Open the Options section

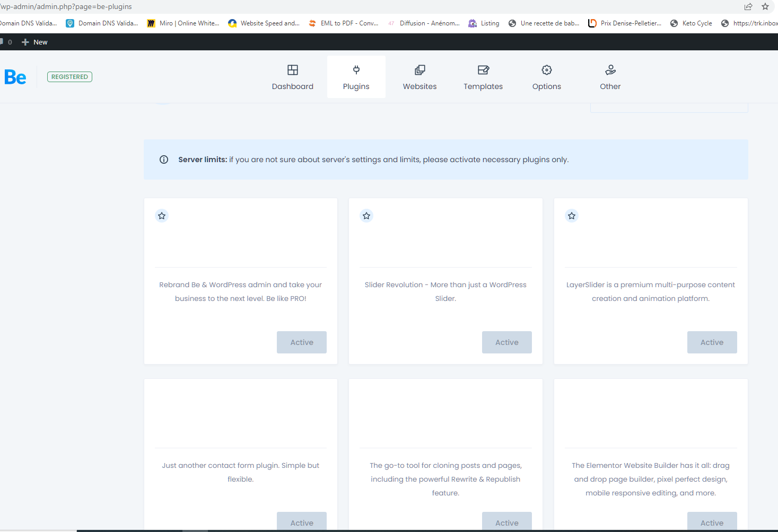tap(547, 77)
